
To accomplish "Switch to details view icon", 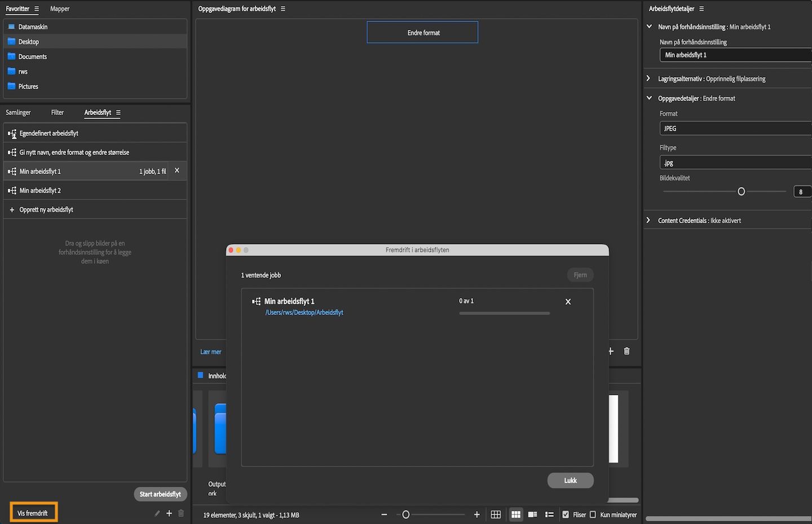I will pos(532,515).
